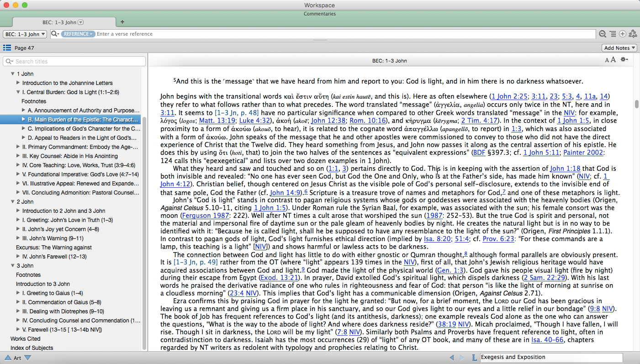Image resolution: width=640 pixels, height=364 pixels.
Task: Go back with the left history arrow
Action: [452, 358]
